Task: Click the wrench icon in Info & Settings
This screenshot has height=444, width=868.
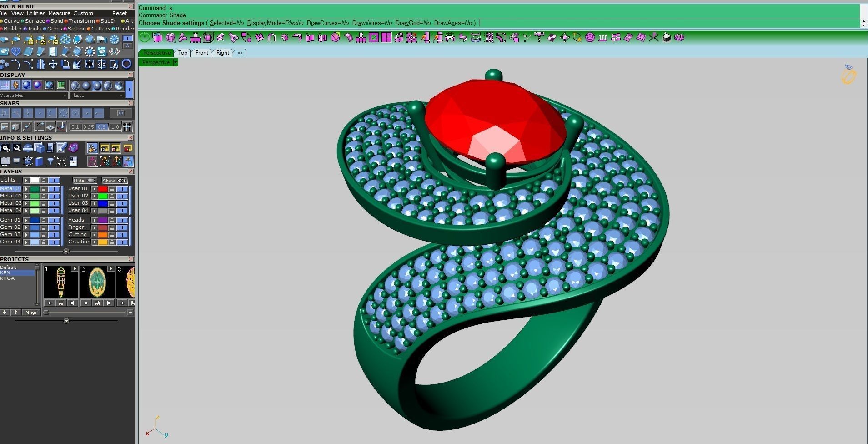Action: click(17, 148)
